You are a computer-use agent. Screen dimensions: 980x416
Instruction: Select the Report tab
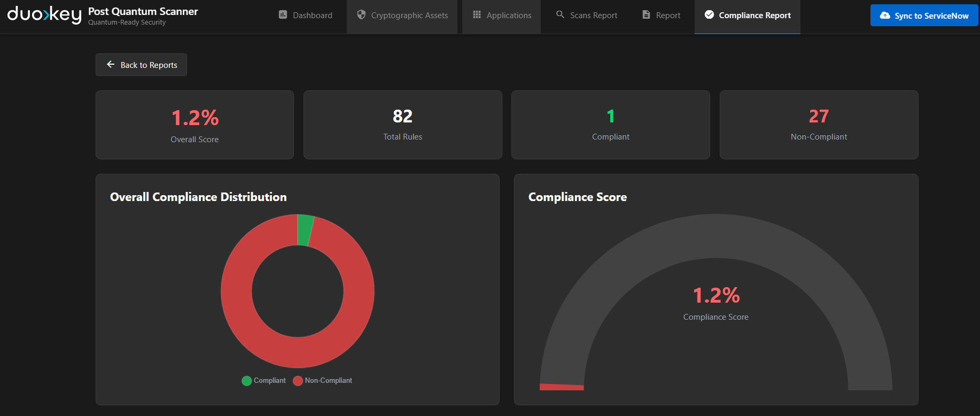coord(662,16)
